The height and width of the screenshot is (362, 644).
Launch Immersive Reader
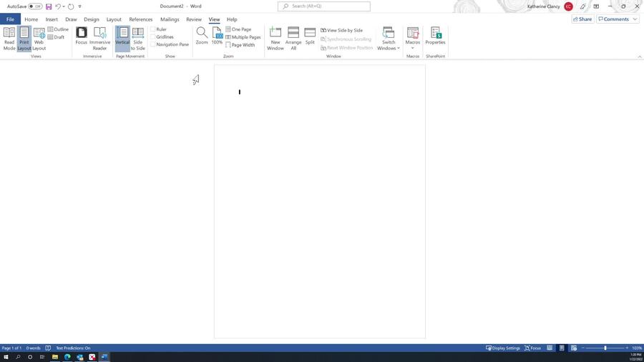click(99, 39)
